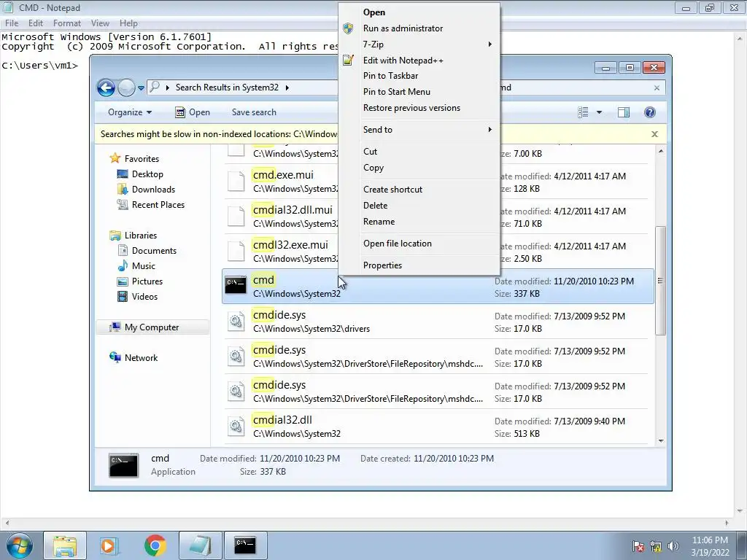Click the cmdial32.dll file icon
This screenshot has width=747, height=560.
point(236,426)
